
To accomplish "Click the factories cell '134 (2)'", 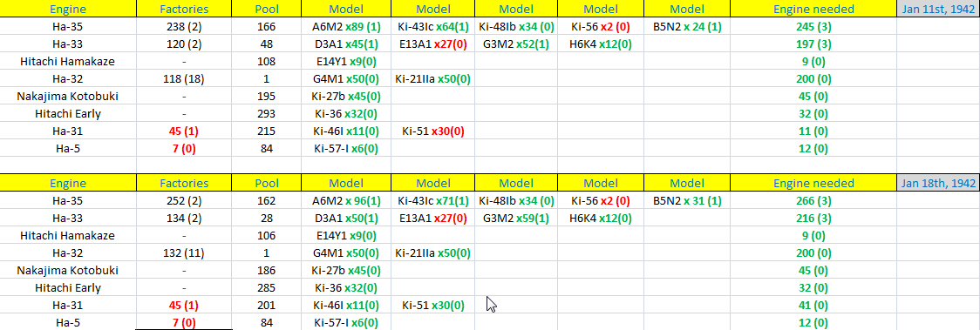I will click(x=184, y=219).
